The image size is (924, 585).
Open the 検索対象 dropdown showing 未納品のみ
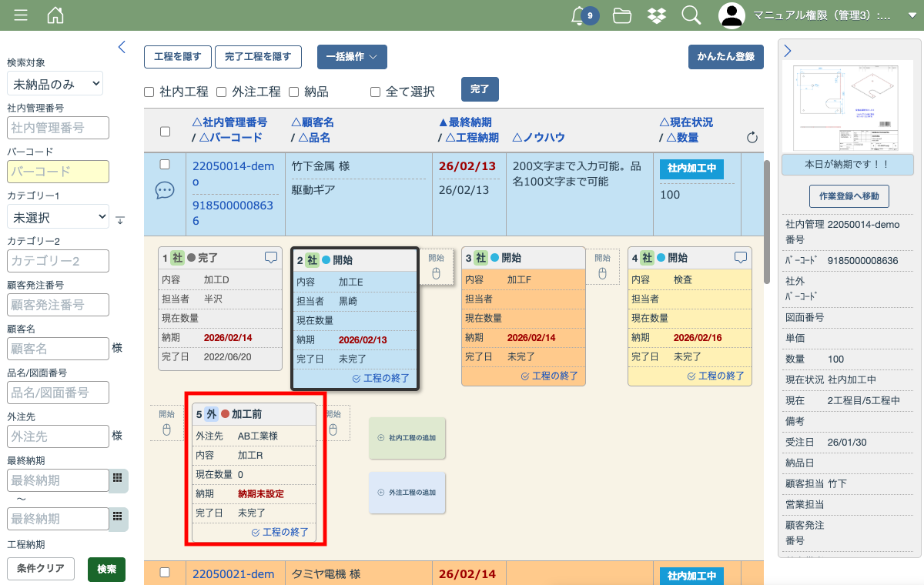click(55, 84)
